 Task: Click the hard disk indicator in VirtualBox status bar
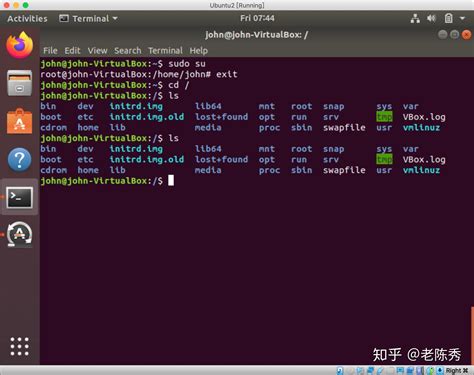click(x=340, y=370)
